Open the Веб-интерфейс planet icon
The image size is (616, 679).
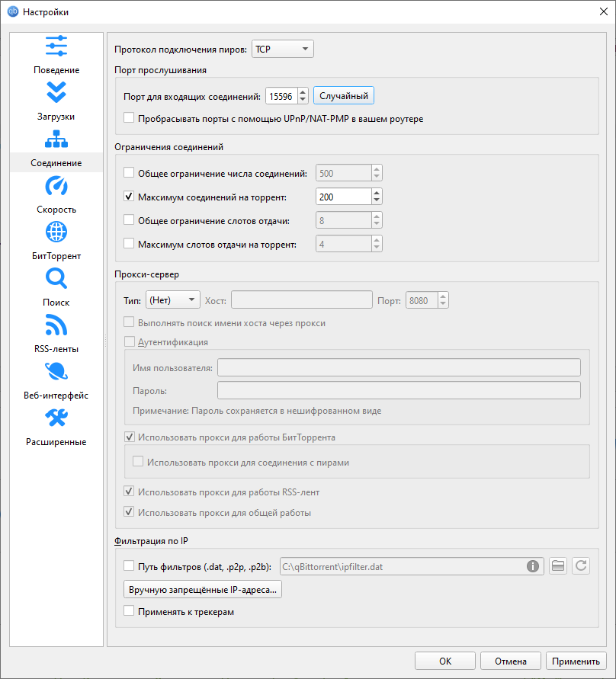pyautogui.click(x=56, y=372)
